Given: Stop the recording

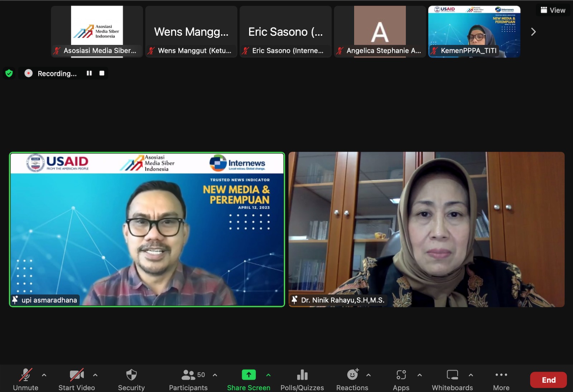Looking at the screenshot, I should [102, 73].
